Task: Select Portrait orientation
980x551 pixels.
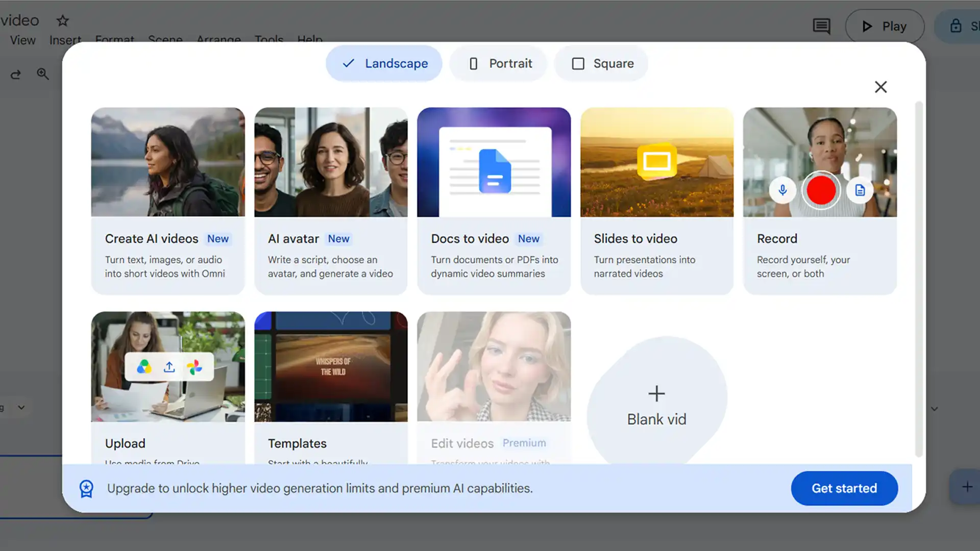Action: [499, 63]
